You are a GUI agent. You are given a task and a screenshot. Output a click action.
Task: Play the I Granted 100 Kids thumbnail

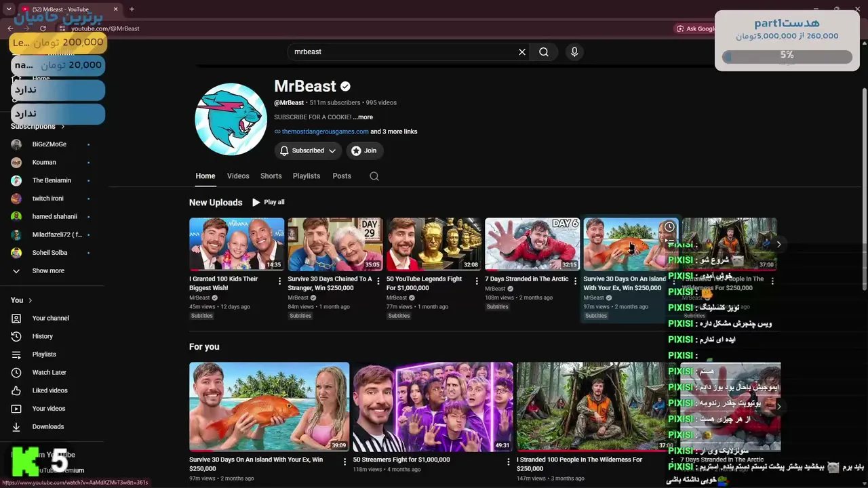237,244
